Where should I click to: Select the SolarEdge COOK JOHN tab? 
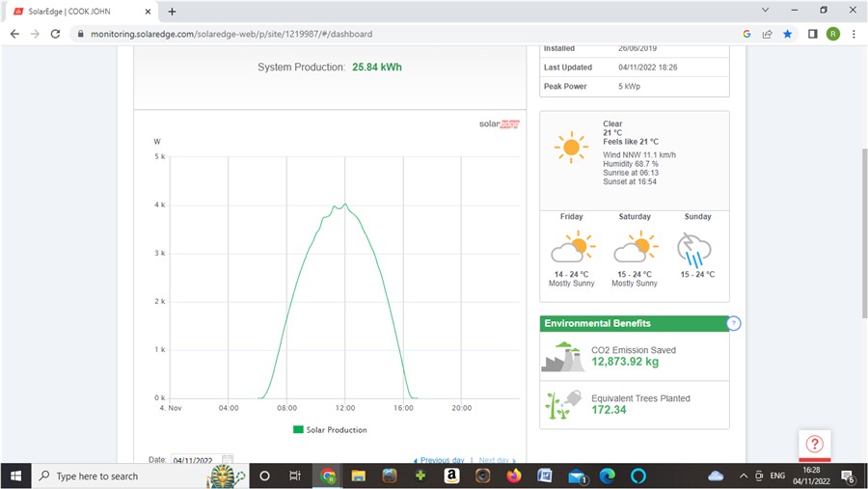[x=82, y=11]
